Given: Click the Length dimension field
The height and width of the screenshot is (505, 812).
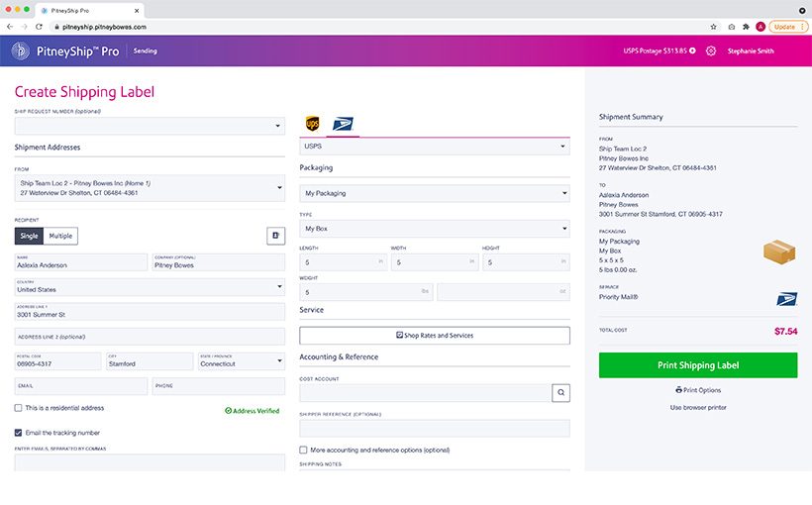Looking at the screenshot, I should coord(344,262).
